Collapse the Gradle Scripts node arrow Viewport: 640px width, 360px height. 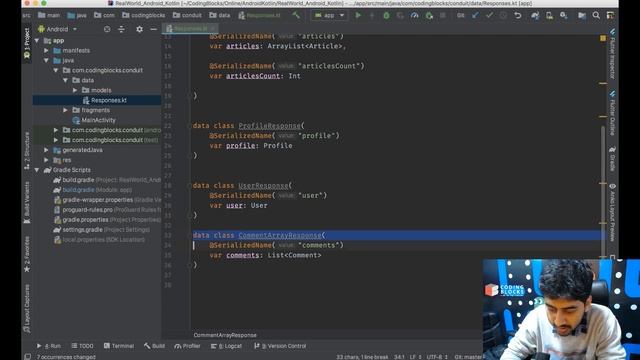(37, 170)
